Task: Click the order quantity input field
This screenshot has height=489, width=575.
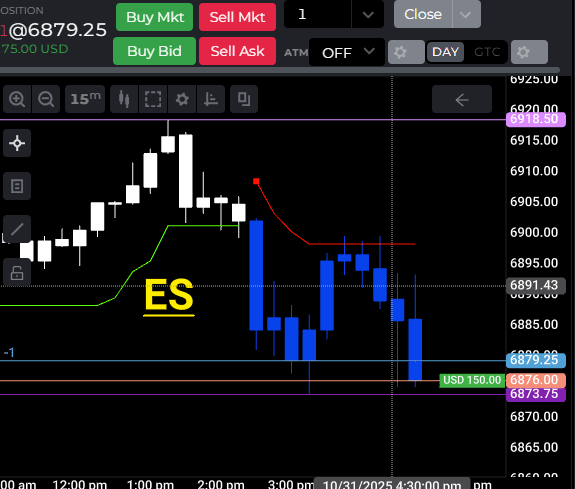Action: [318, 15]
